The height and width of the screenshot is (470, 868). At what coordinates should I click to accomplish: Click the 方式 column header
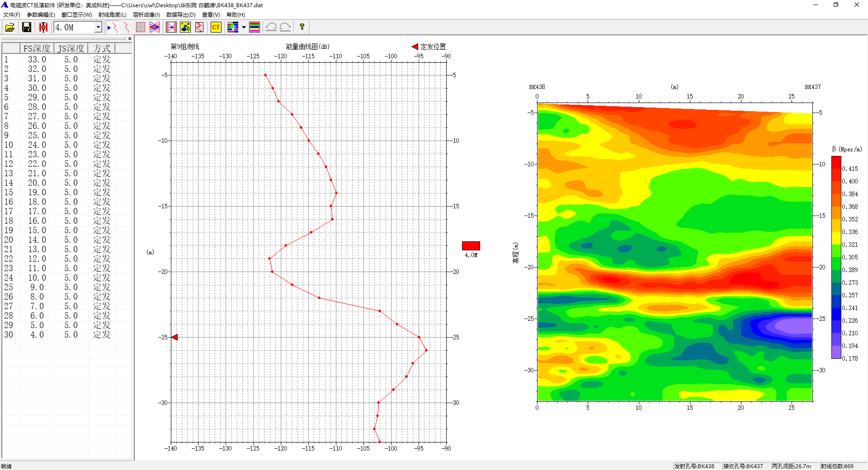click(102, 48)
